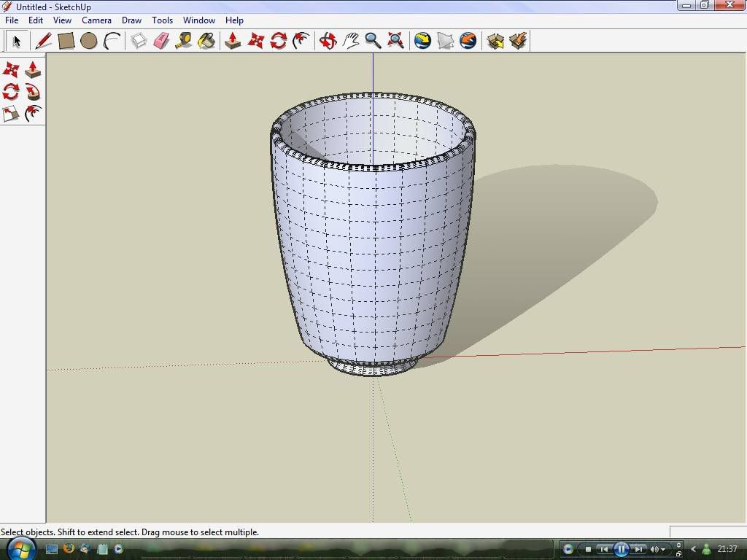Pause playback in the taskbar media player
Viewport: 747px width, 560px height.
pyautogui.click(x=621, y=549)
